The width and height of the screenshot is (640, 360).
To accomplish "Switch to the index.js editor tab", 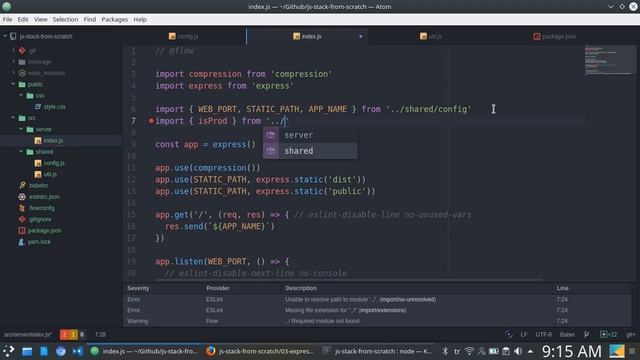I will [307, 36].
